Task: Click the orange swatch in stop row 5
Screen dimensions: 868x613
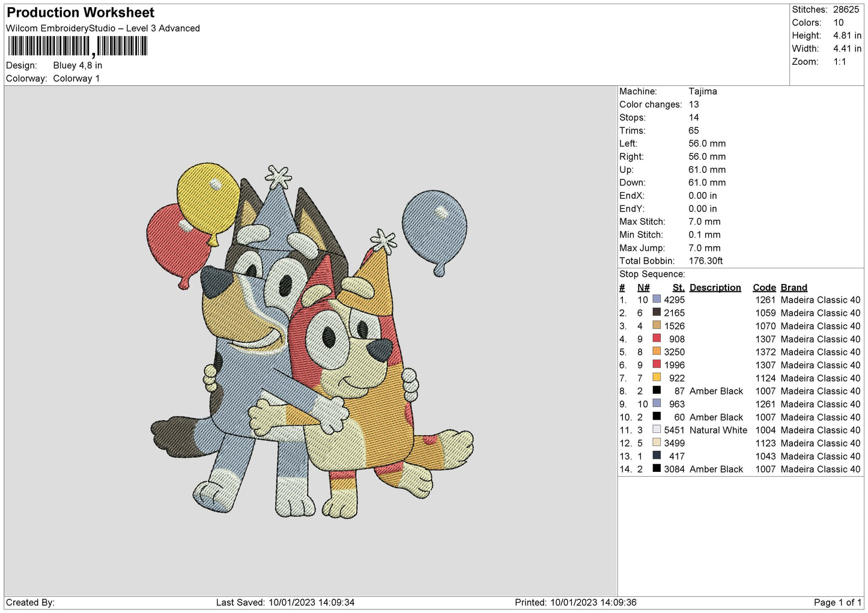Action: (657, 351)
